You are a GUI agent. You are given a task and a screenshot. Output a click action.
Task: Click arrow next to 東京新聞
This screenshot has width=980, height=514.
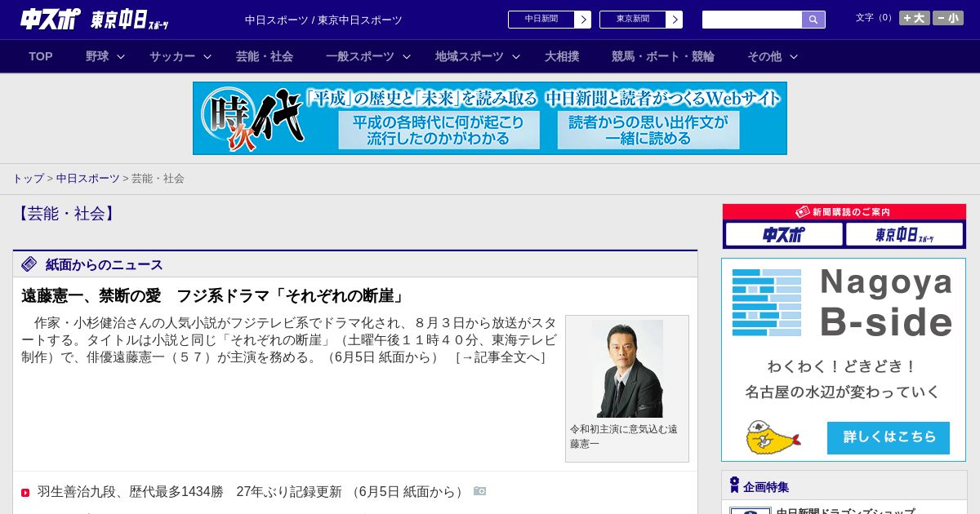[675, 20]
